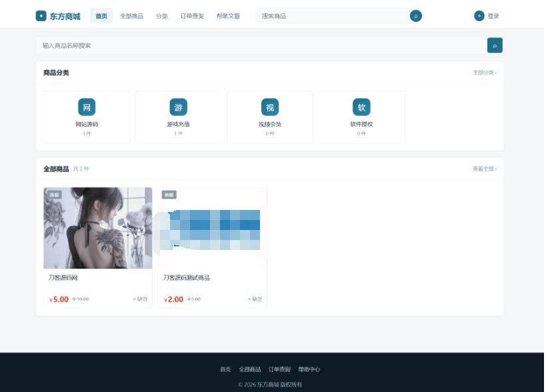Click the 软件授权 category label

pyautogui.click(x=361, y=124)
